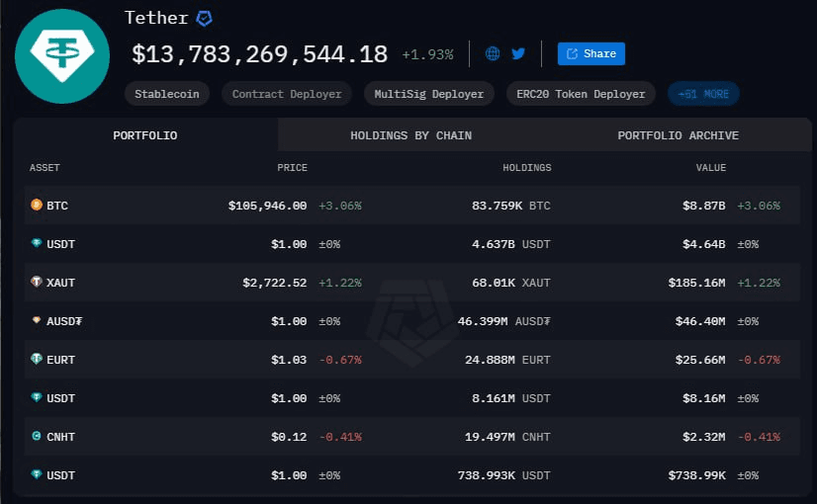Screen dimensions: 817x504
Task: Click the CNHT asset name
Action: (60, 437)
